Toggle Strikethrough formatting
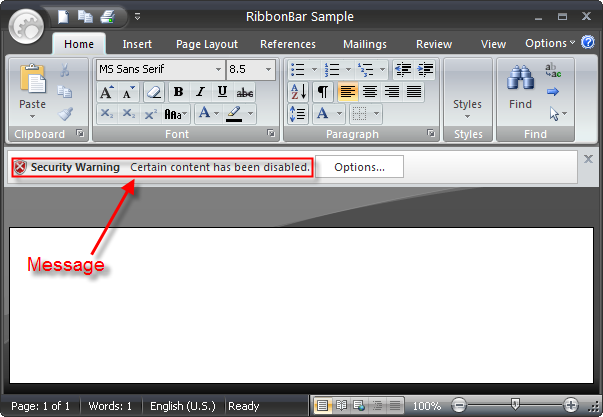This screenshot has height=417, width=603. [245, 92]
